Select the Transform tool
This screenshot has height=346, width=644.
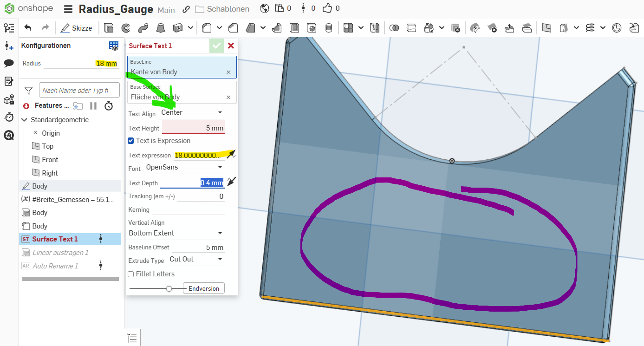[429, 28]
